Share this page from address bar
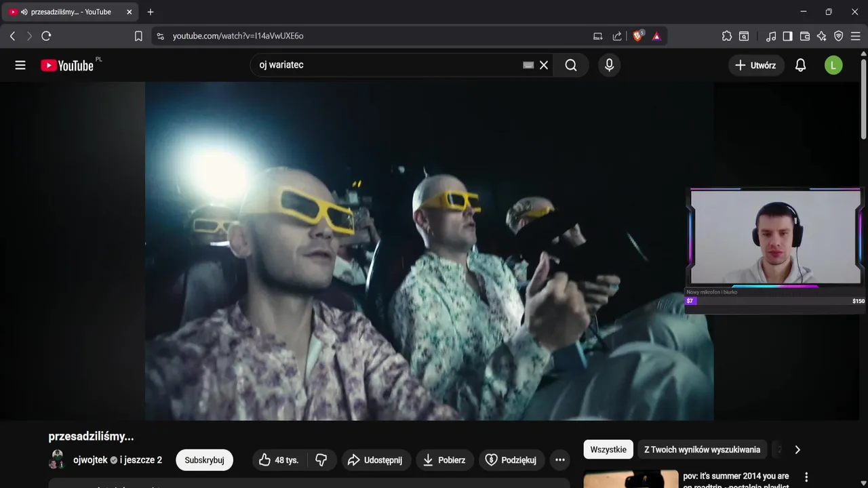 click(x=617, y=36)
